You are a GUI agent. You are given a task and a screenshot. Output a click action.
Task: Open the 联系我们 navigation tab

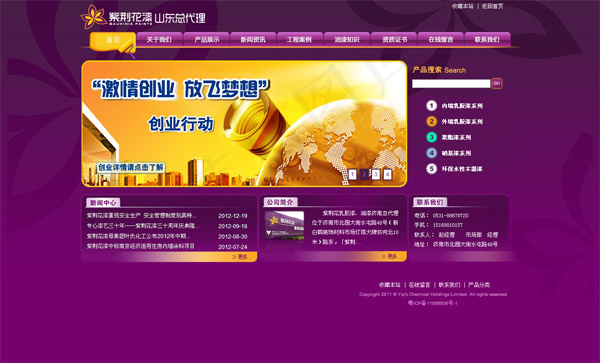[x=487, y=39]
